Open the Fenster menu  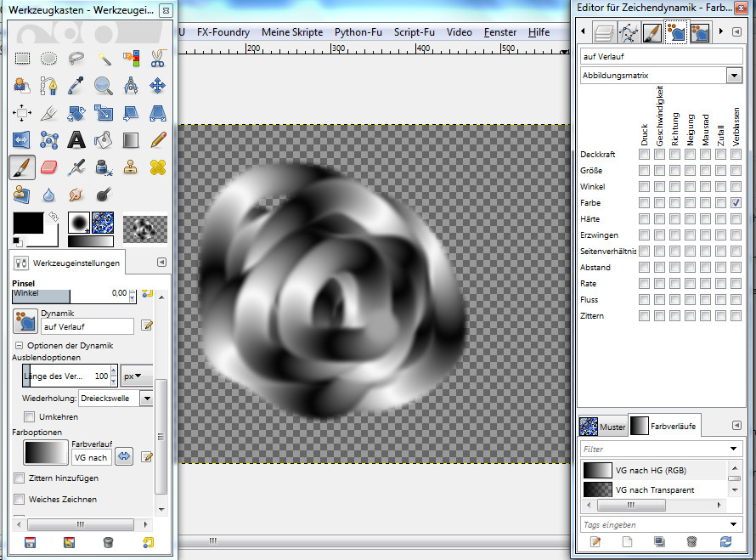point(500,32)
